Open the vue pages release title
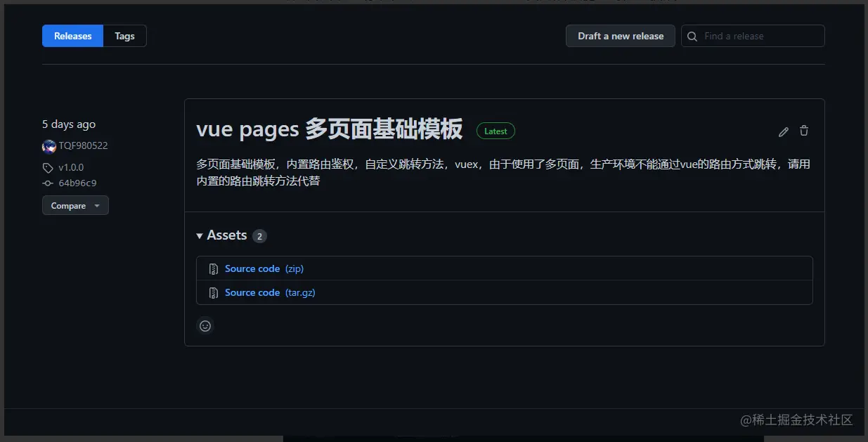 [330, 129]
